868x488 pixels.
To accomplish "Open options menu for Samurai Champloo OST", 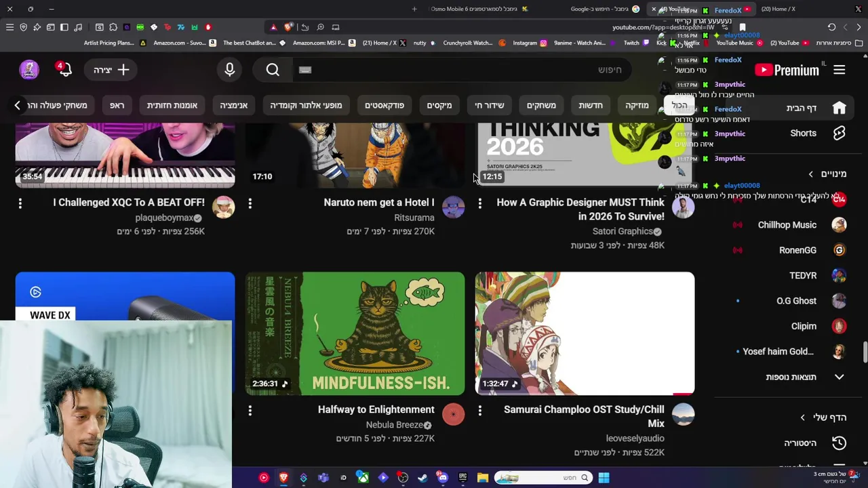I will click(479, 410).
